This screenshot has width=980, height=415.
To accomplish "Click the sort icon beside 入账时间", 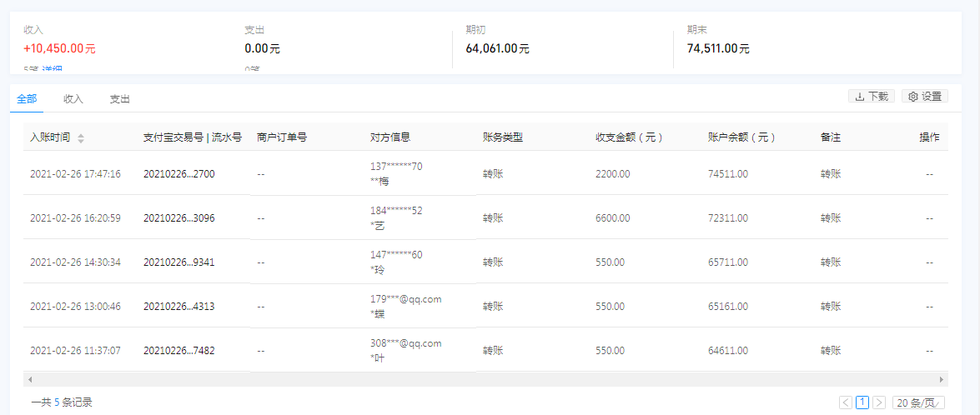I will 81,138.
